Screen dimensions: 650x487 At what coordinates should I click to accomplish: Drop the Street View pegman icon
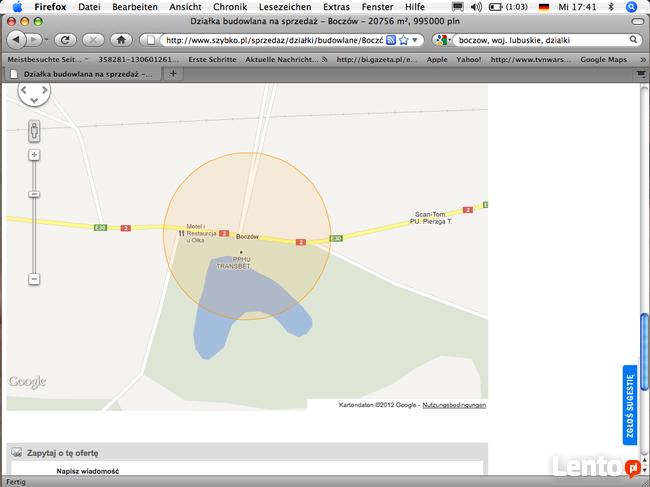34,130
